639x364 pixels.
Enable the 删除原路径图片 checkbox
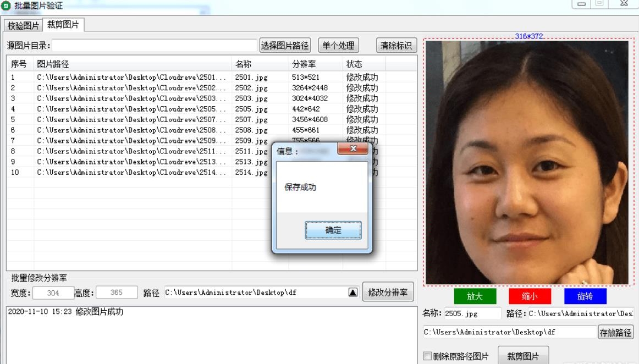point(427,356)
